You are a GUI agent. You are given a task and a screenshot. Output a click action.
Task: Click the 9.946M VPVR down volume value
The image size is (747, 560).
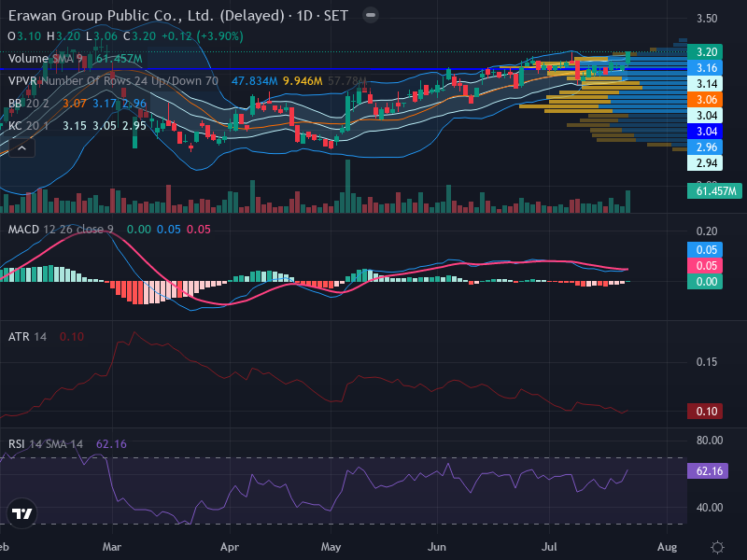[303, 81]
